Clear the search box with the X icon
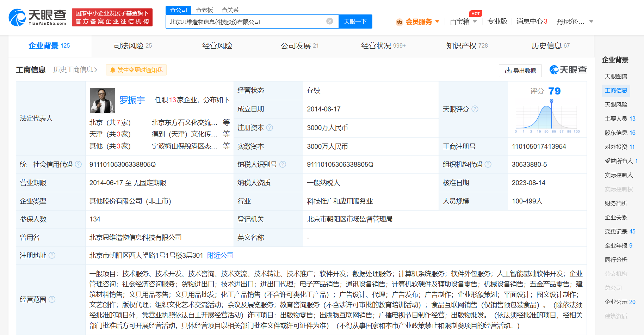 click(330, 21)
